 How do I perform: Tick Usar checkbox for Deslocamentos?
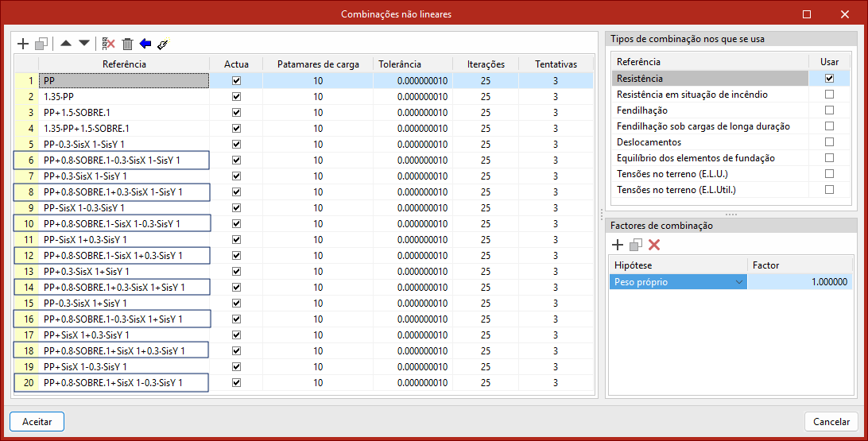[x=829, y=142]
